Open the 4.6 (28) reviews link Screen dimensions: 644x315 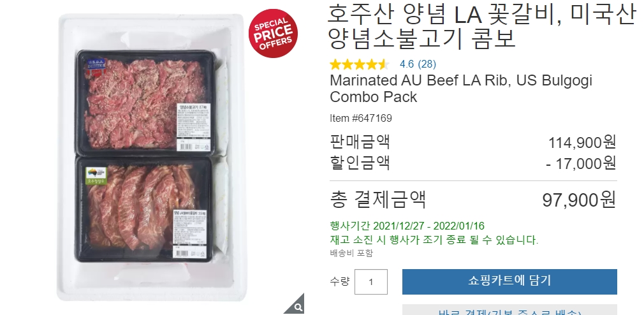(418, 64)
